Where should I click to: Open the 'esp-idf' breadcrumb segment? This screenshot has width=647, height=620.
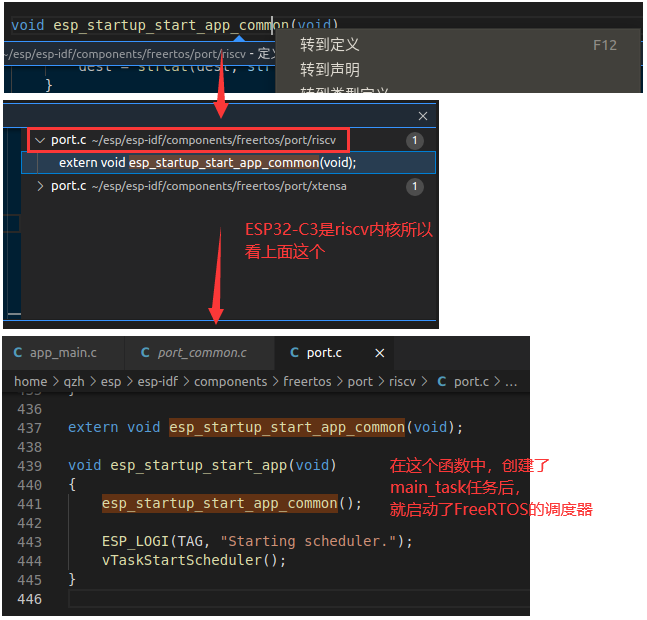click(x=158, y=382)
